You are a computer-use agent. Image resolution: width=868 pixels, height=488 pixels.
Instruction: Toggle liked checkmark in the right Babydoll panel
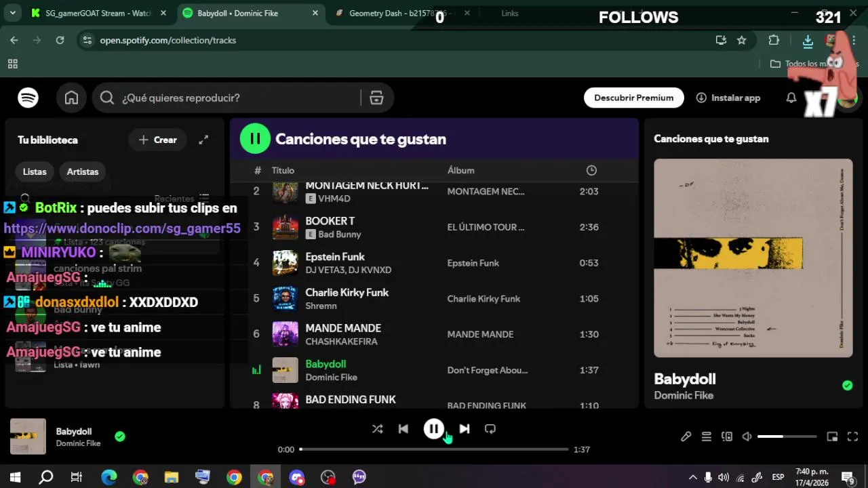[x=847, y=386]
